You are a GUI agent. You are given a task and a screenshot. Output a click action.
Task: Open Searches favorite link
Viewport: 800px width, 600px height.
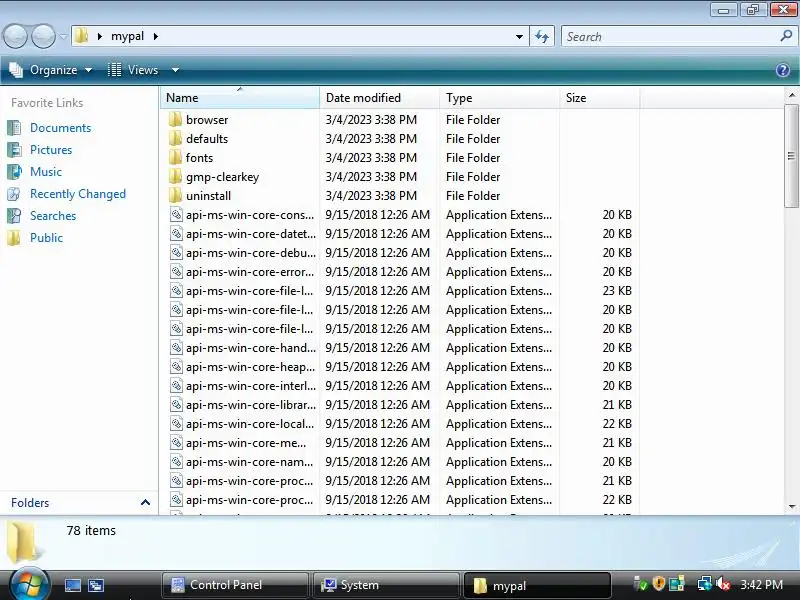point(53,216)
